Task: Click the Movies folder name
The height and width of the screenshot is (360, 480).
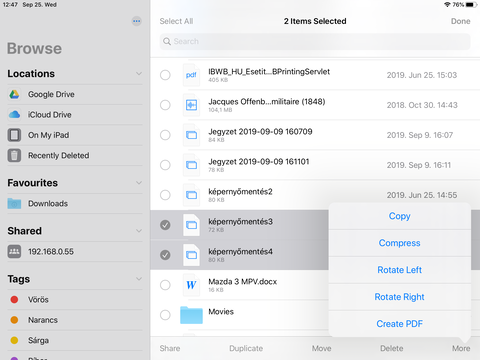Action: [x=221, y=312]
